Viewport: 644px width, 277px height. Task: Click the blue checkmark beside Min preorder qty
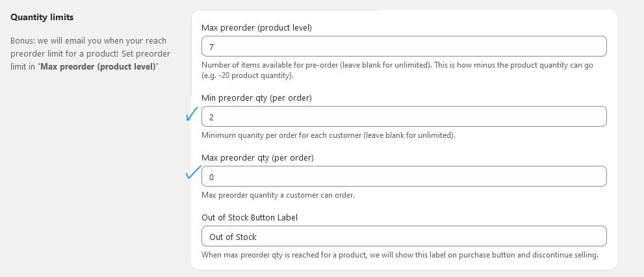point(192,115)
